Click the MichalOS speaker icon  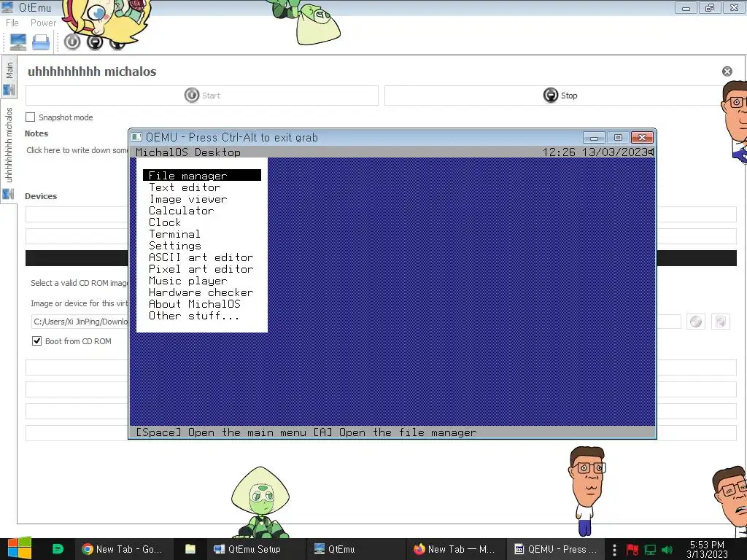coord(651,152)
